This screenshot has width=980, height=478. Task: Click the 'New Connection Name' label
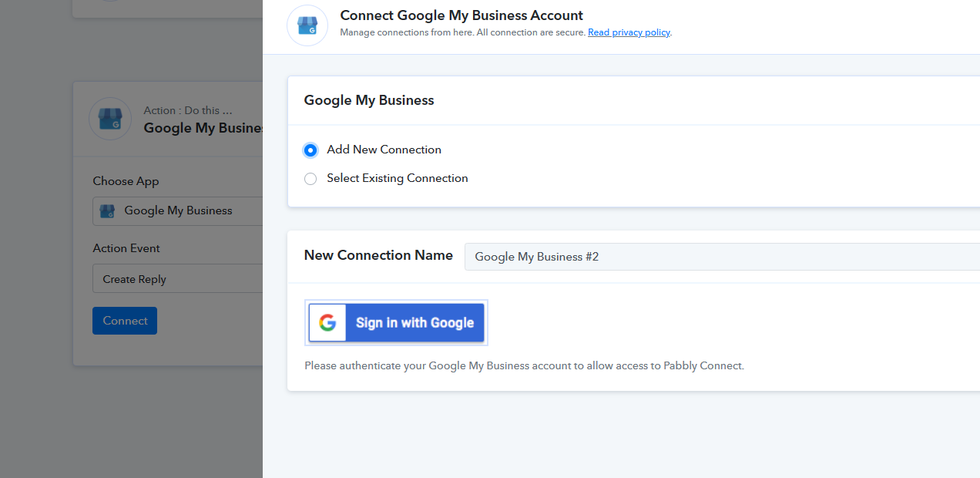click(x=378, y=255)
